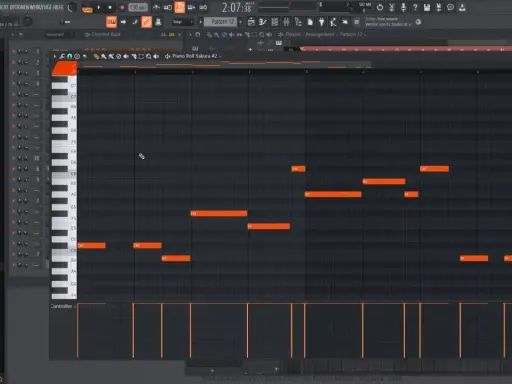Close the Channel Rack window
The height and width of the screenshot is (384, 512).
click(x=180, y=34)
